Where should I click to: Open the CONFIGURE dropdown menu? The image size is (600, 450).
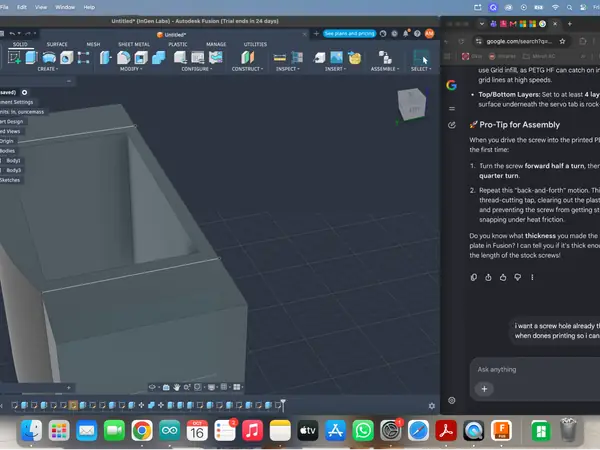pos(197,69)
